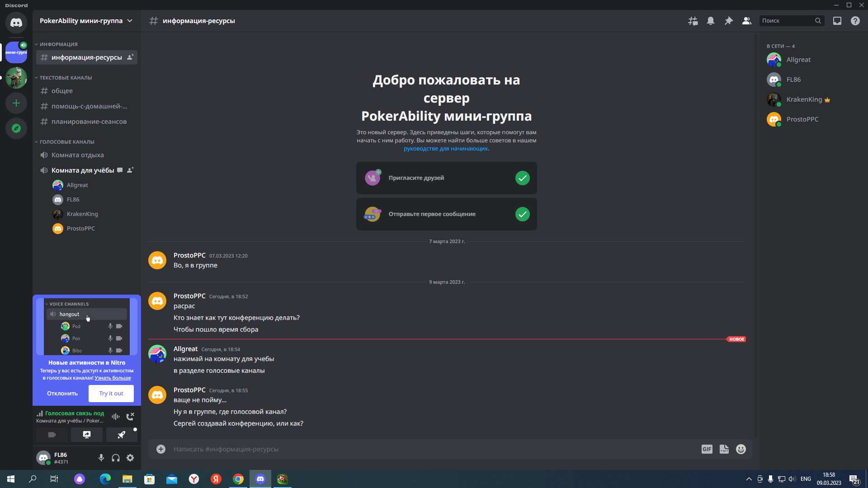Open Windows Start menu
This screenshot has width=868, height=488.
pyautogui.click(x=11, y=479)
